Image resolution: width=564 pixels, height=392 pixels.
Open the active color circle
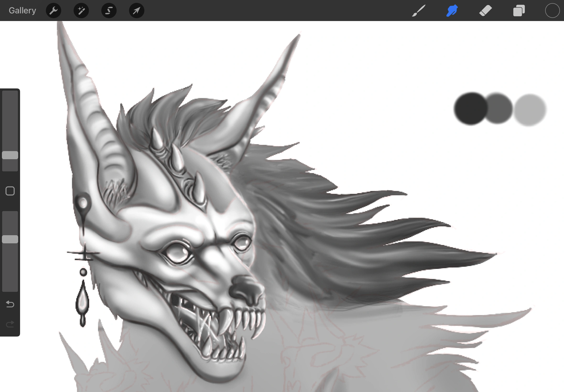pyautogui.click(x=552, y=11)
